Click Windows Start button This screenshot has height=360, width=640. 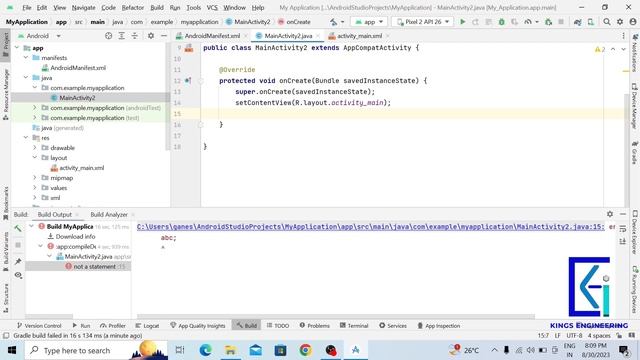coord(12,350)
